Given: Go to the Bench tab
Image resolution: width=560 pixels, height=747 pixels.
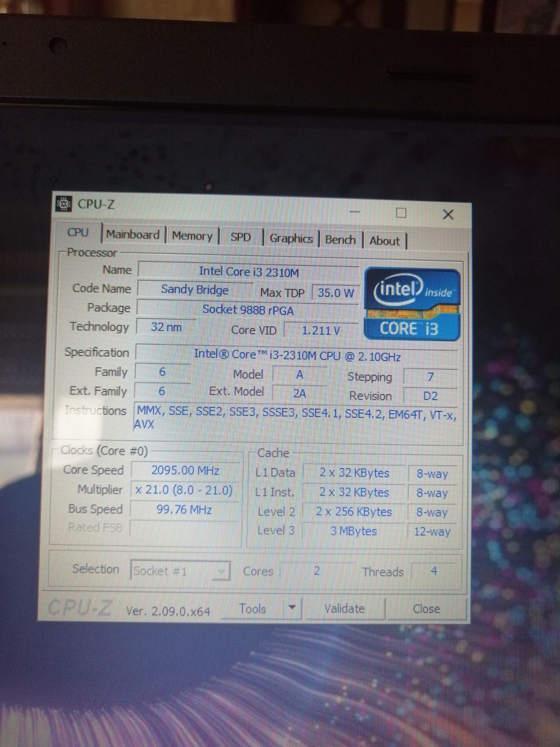Looking at the screenshot, I should coord(340,239).
